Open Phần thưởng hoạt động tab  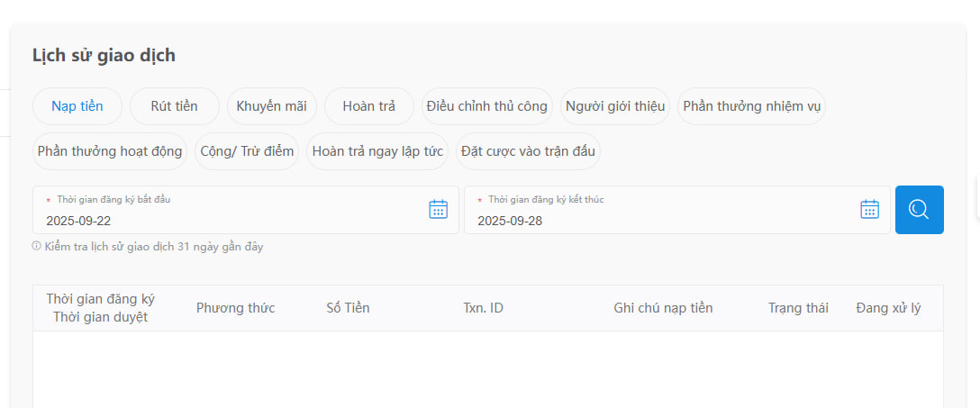click(110, 151)
